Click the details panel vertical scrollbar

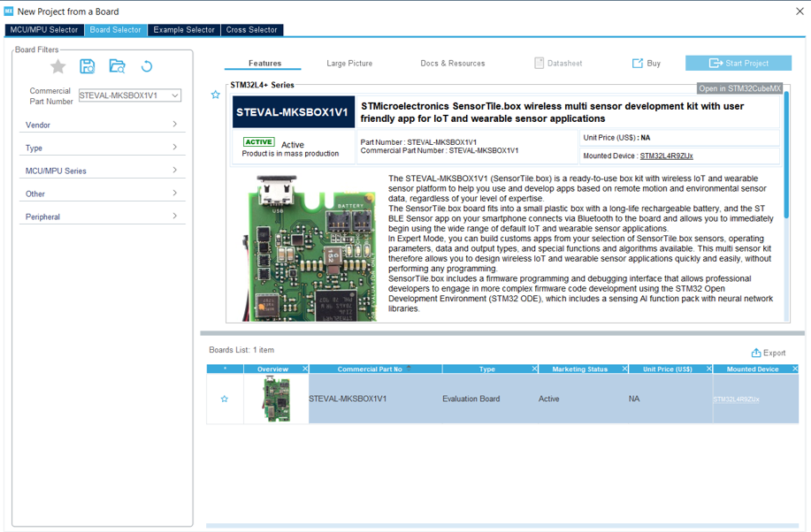787,156
